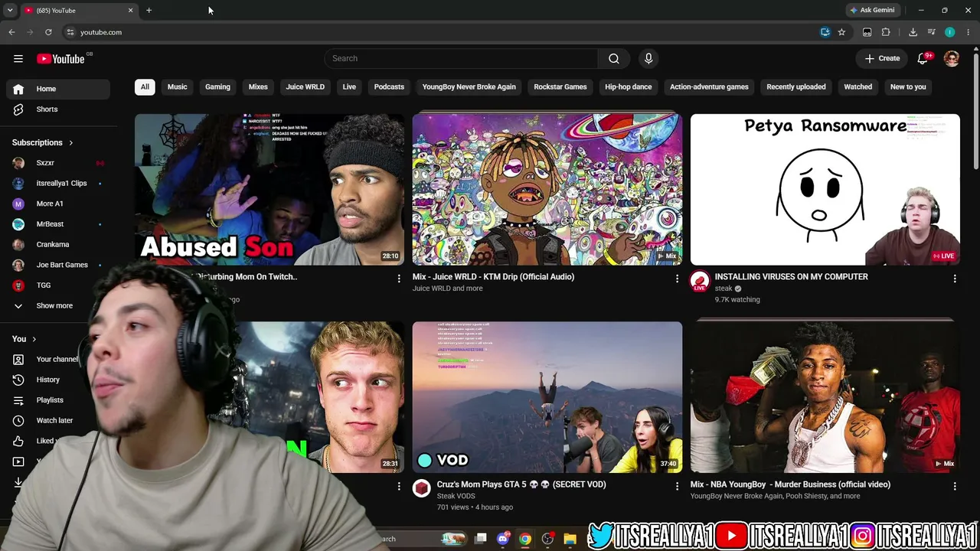This screenshot has width=980, height=551.
Task: Open the Chrome profile circle
Action: 950,32
